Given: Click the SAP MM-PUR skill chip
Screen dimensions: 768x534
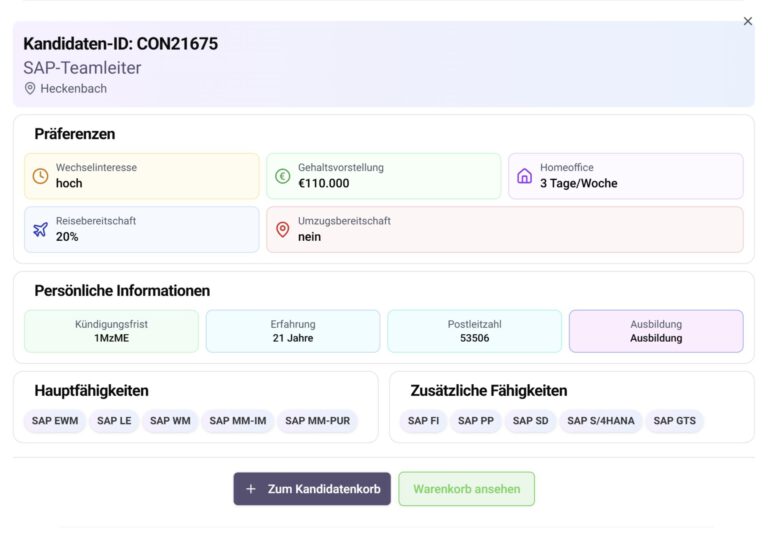Looking at the screenshot, I should [x=317, y=421].
